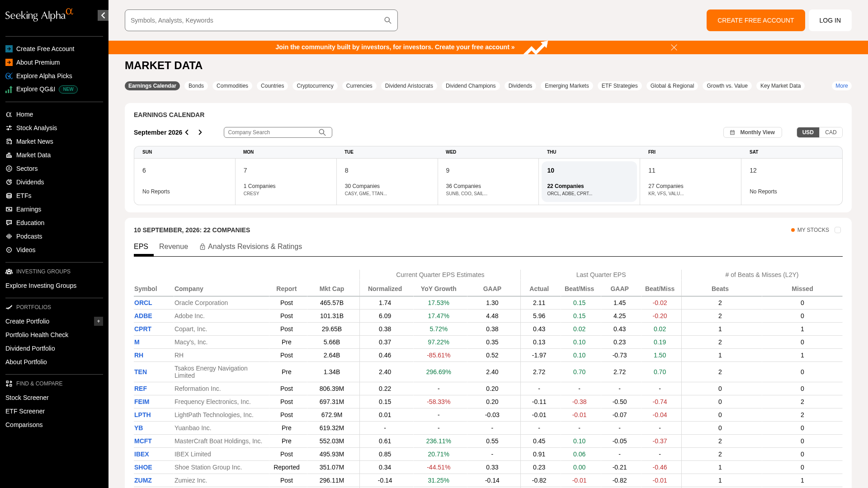The width and height of the screenshot is (868, 488).
Task: Click the CREATE FREE ACCOUNT button
Action: coord(756,20)
